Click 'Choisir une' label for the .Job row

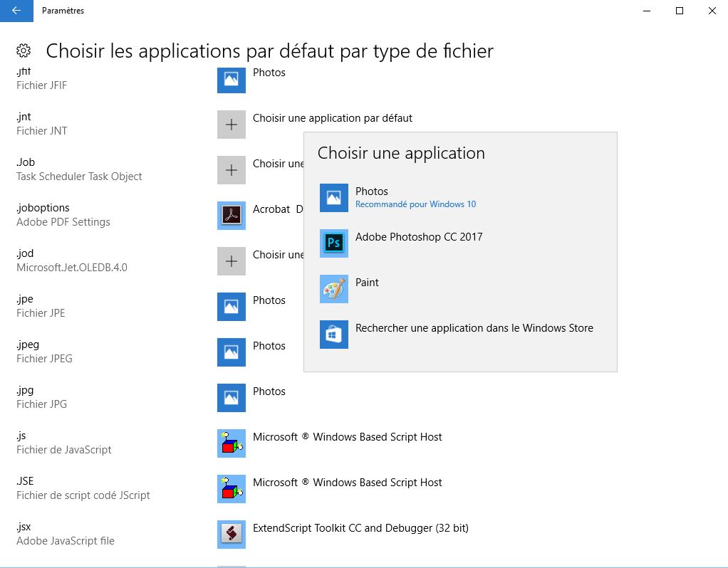click(278, 164)
